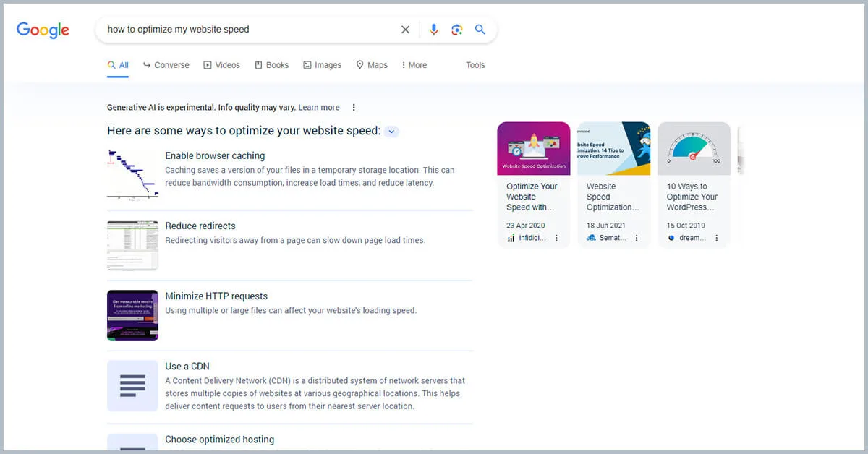This screenshot has height=454, width=868.
Task: Open the Maps tab
Action: click(x=372, y=65)
